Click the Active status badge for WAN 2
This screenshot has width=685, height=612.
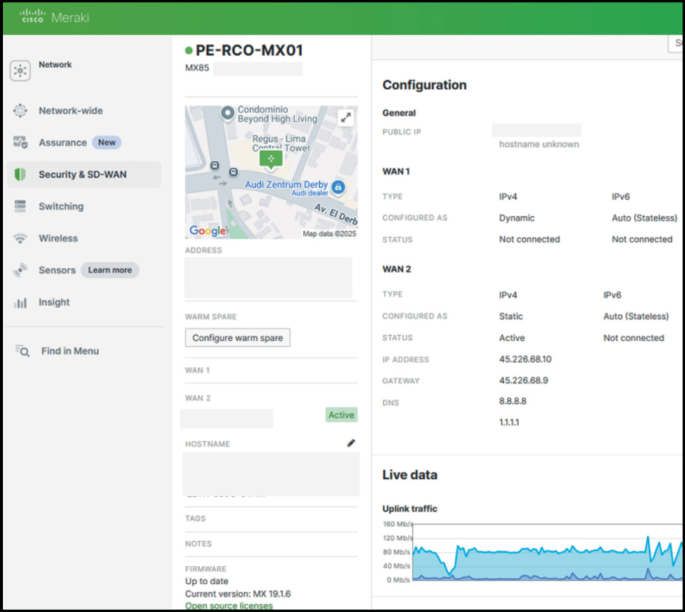[341, 415]
